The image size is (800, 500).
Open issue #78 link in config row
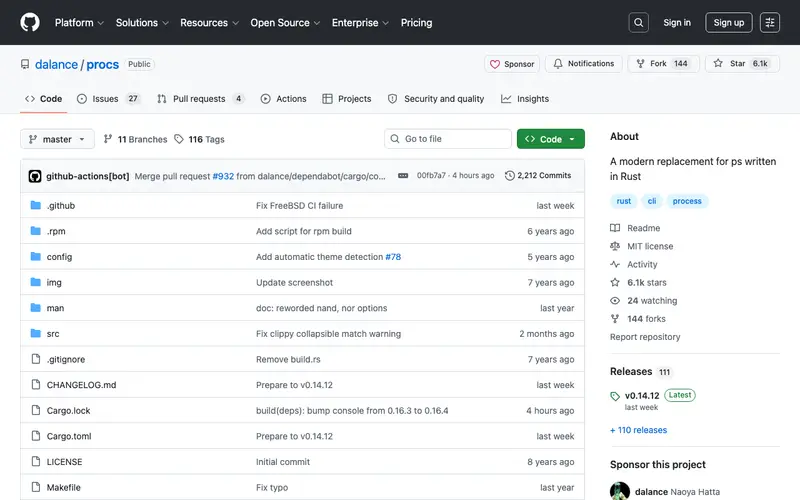pyautogui.click(x=393, y=257)
